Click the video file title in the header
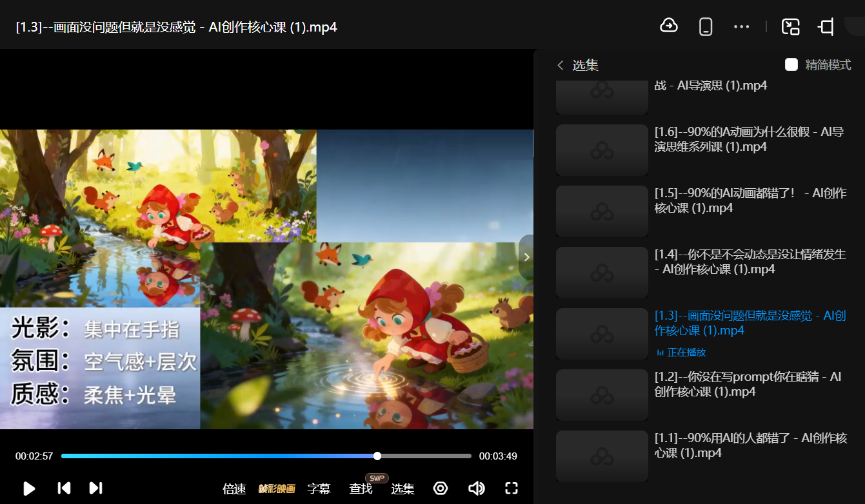This screenshot has height=504, width=865. [177, 27]
